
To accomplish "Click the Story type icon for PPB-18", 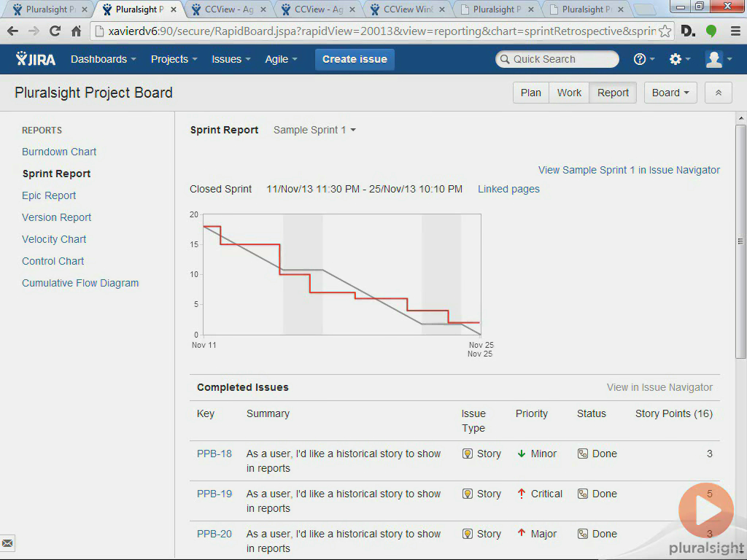I will coord(468,454).
